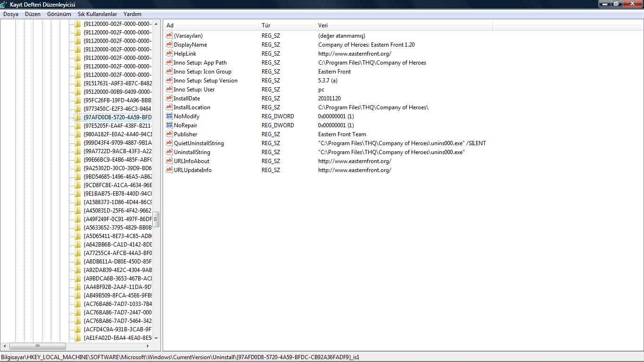Select the value name "InstallDate"
The width and height of the screenshot is (644, 362).
pos(187,99)
